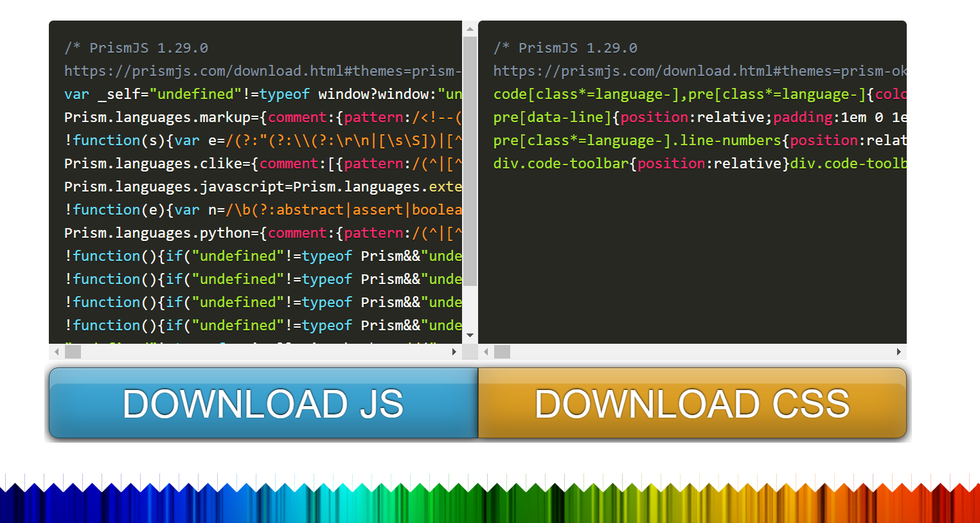Click the Prism.languages.markup code line
The height and width of the screenshot is (523, 980).
coord(263,117)
